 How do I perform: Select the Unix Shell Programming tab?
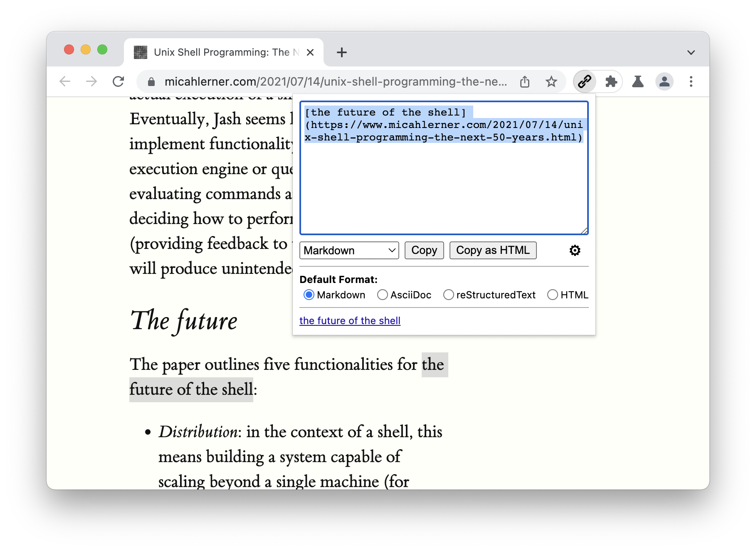click(x=224, y=52)
